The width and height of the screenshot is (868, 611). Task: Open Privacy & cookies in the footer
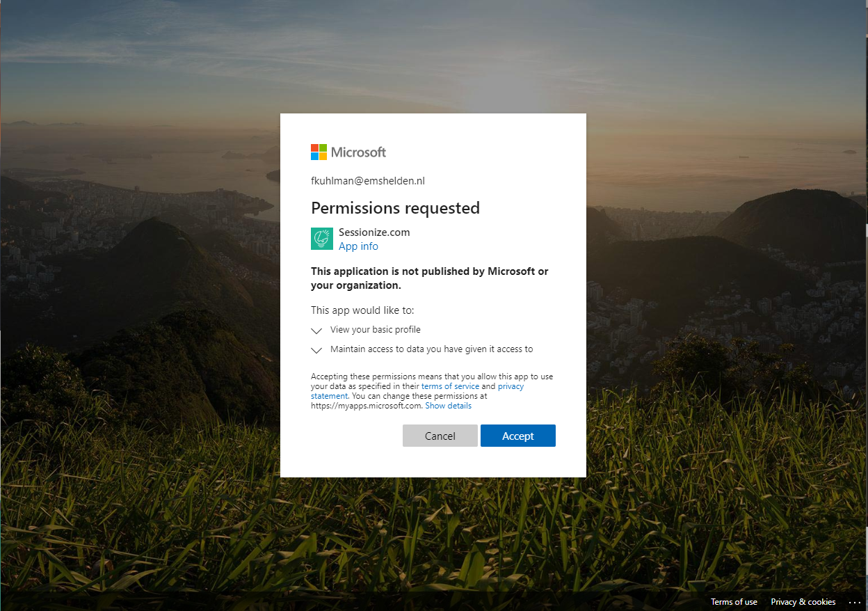(x=803, y=602)
